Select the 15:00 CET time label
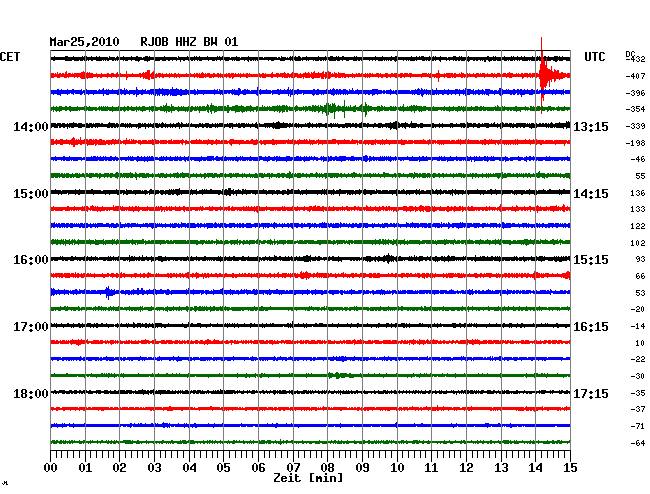The height and width of the screenshot is (494, 650). (x=31, y=194)
